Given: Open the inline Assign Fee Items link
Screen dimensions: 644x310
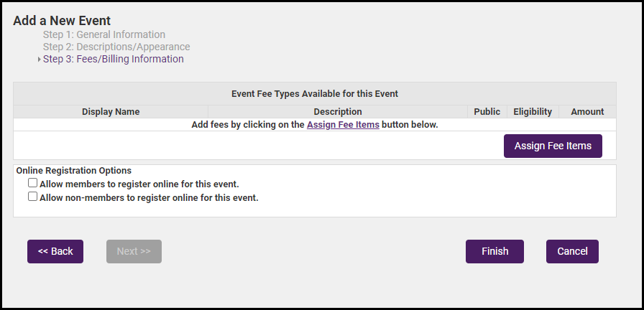Looking at the screenshot, I should tap(343, 124).
